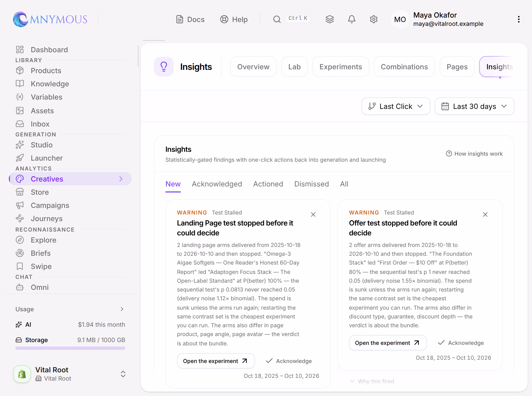Open Campaigns in the sidebar
This screenshot has width=532, height=396.
[70, 205]
